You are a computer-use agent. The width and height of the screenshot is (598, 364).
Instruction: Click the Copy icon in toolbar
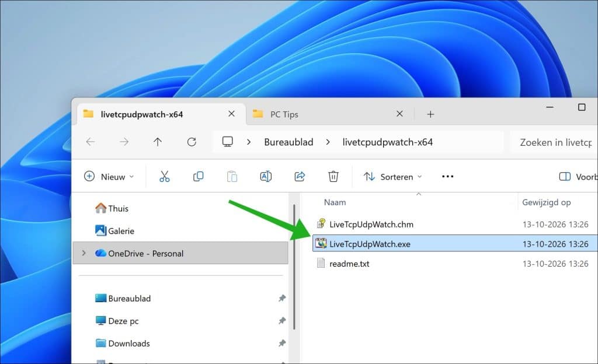[199, 176]
